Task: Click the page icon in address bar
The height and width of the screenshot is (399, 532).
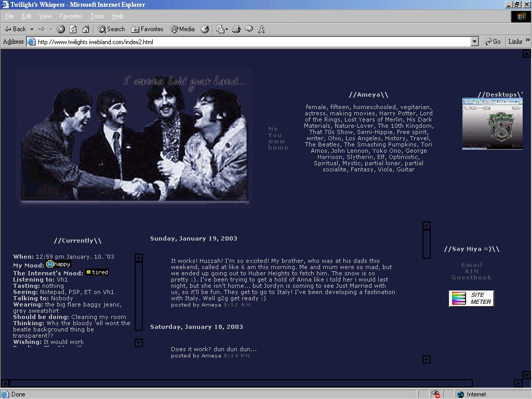Action: click(32, 42)
